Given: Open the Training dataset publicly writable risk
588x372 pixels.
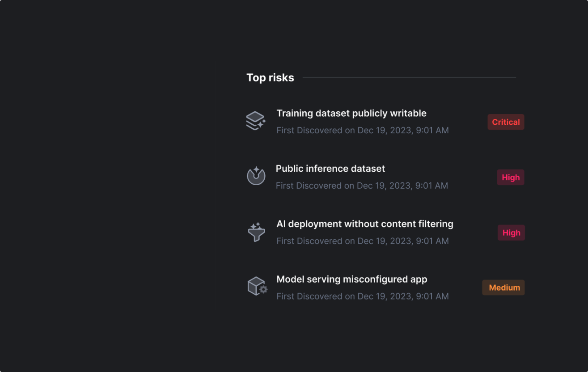Looking at the screenshot, I should click(351, 113).
